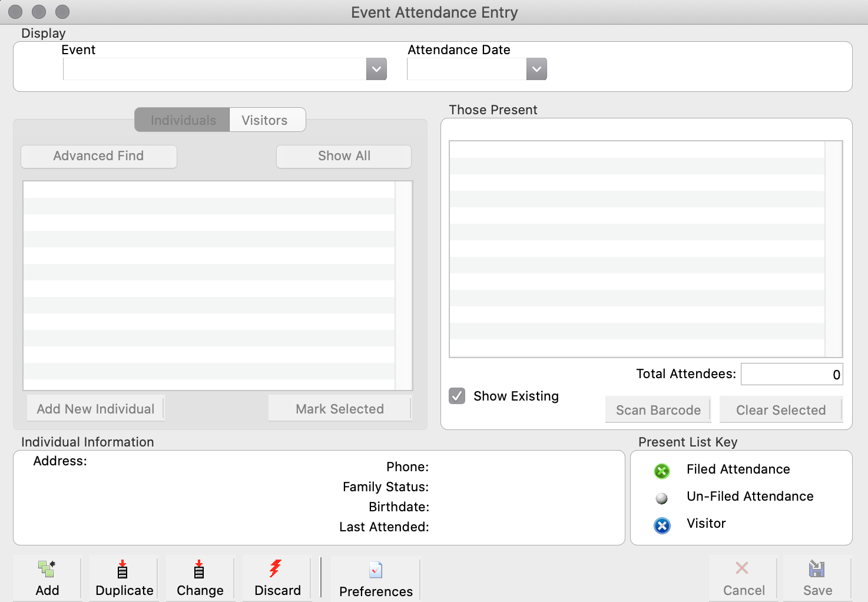Click the Save disk icon

point(817,570)
